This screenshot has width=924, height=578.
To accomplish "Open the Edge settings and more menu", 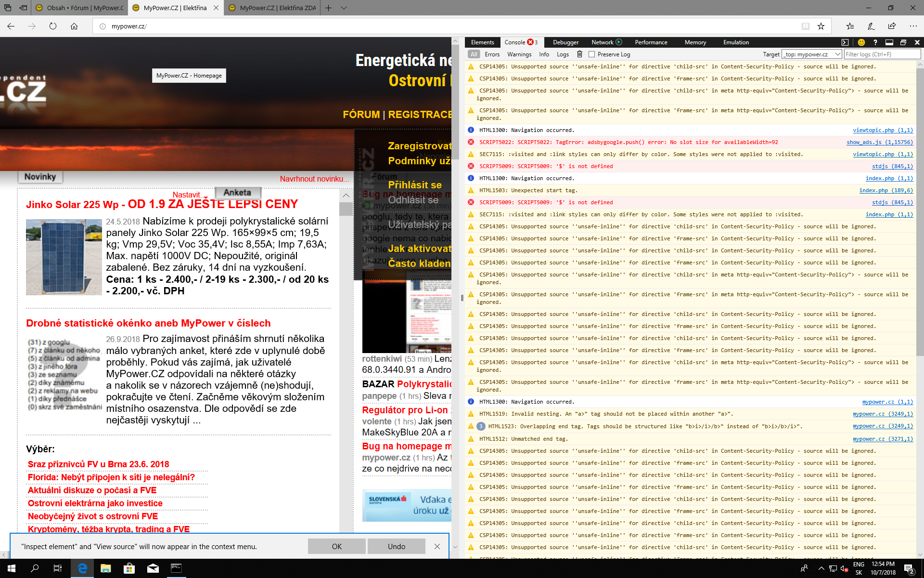I will (x=913, y=26).
